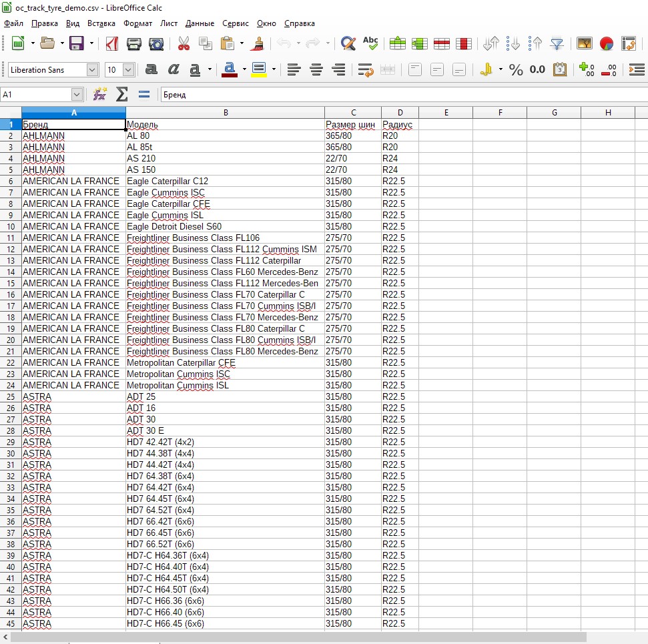The height and width of the screenshot is (644, 648).
Task: Click the Print icon in toolbar
Action: [134, 44]
